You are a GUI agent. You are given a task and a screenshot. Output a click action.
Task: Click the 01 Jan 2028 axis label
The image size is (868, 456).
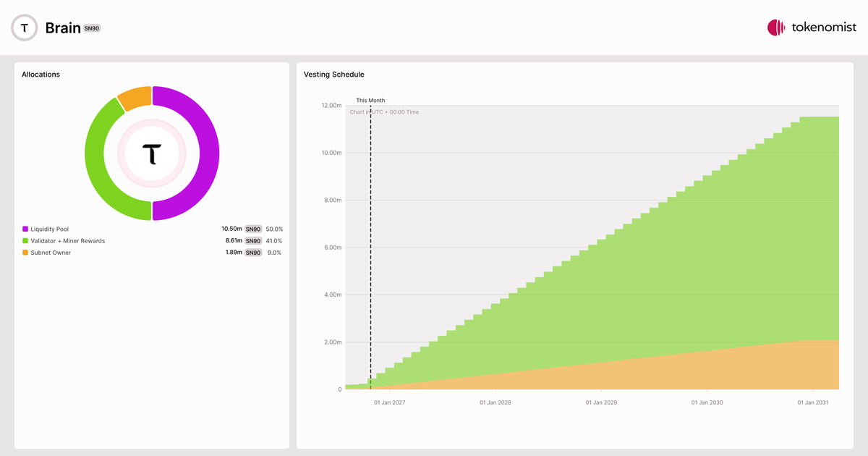point(495,402)
